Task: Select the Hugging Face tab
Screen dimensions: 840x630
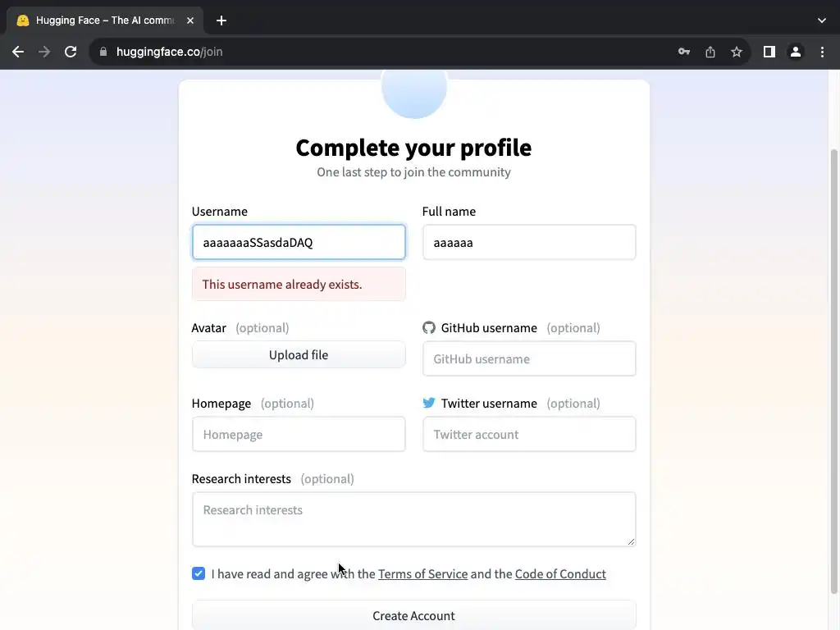Action: click(105, 21)
